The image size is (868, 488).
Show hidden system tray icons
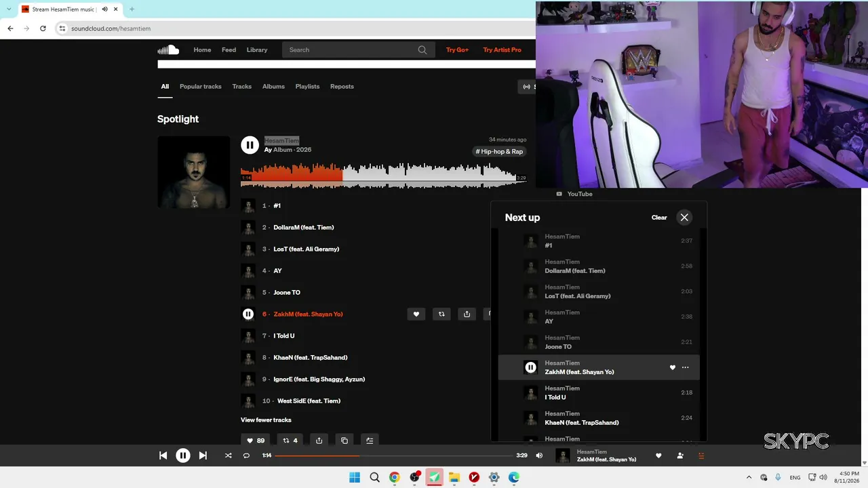(x=749, y=477)
